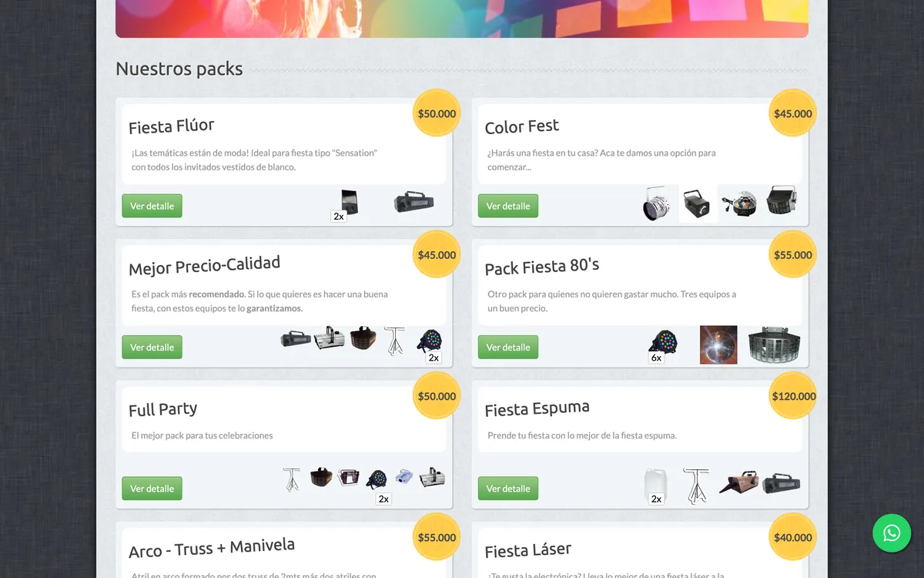This screenshot has height=578, width=924.
Task: Click the magic ball light icon in Color Fest
Action: click(739, 203)
